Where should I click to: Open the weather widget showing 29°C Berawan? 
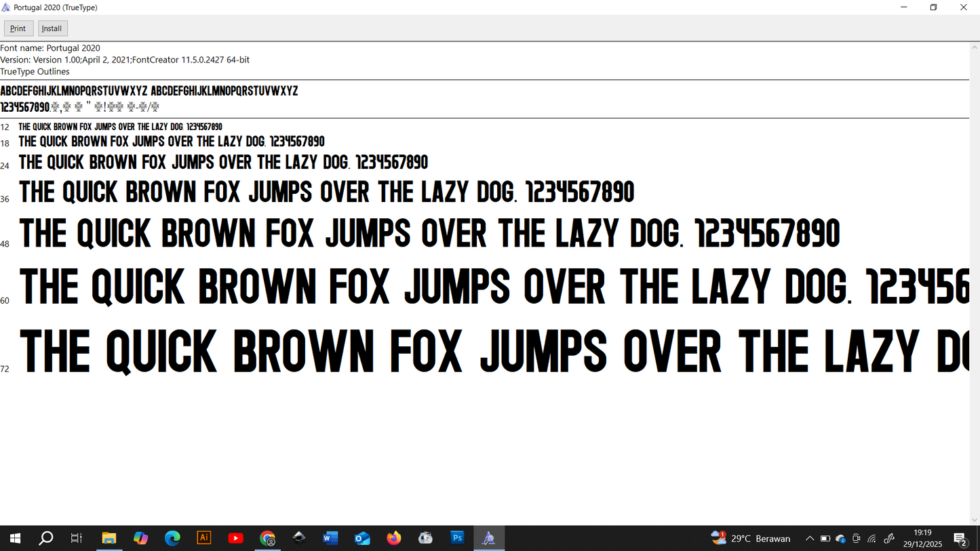click(x=751, y=538)
